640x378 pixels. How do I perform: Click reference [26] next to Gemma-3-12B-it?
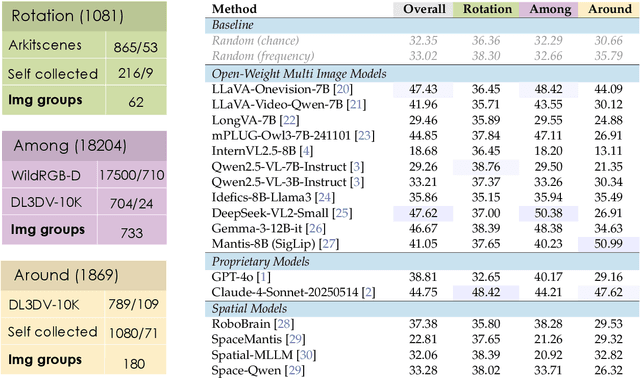click(316, 229)
